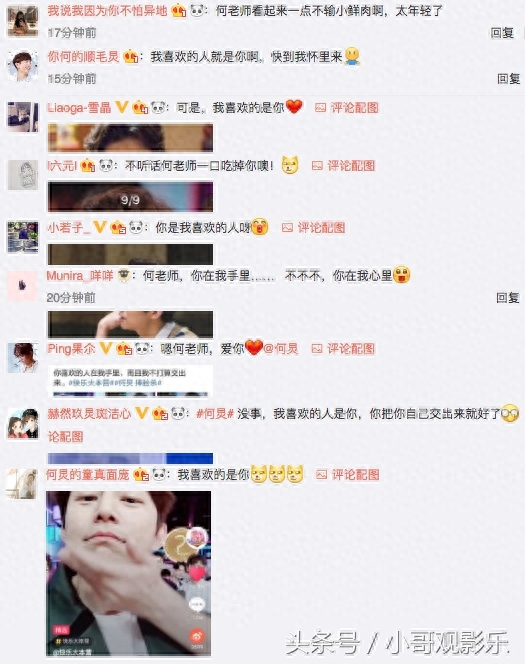Open the 9/9 image thumbnail
This screenshot has height=664, width=525.
pos(130,197)
